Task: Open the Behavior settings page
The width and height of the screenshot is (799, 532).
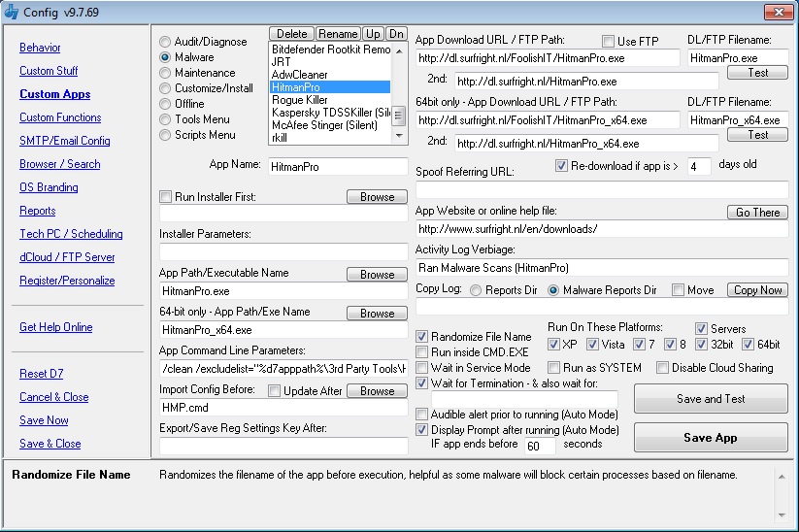Action: 40,48
